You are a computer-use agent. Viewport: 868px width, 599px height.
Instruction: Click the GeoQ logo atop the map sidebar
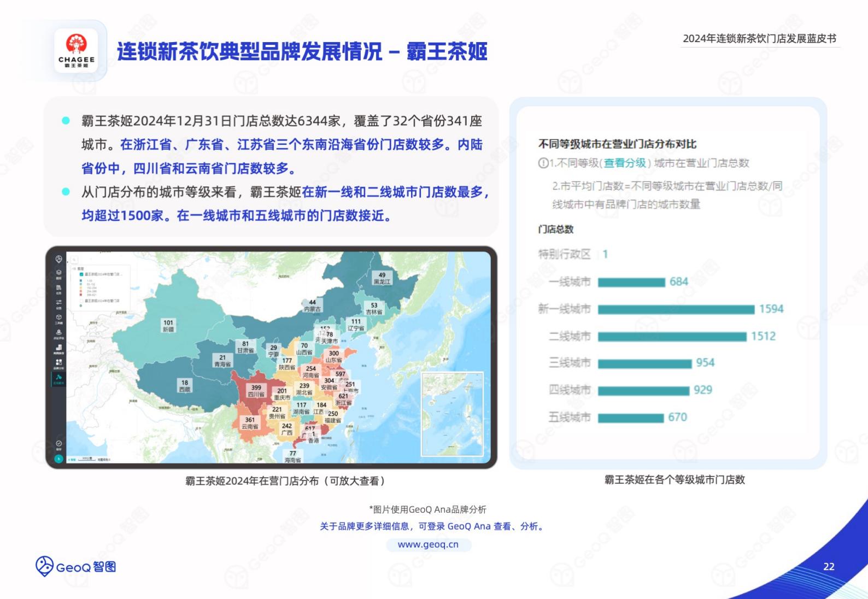point(59,259)
